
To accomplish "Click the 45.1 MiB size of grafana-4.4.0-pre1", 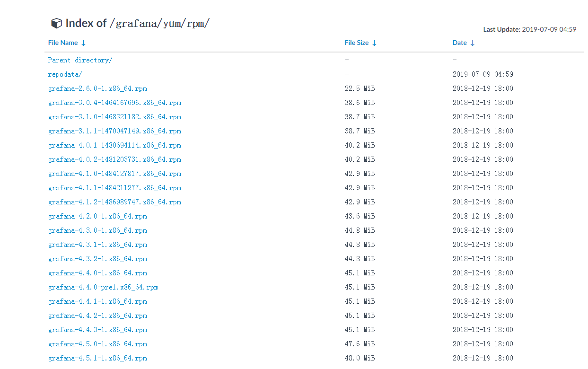I will pyautogui.click(x=360, y=287).
